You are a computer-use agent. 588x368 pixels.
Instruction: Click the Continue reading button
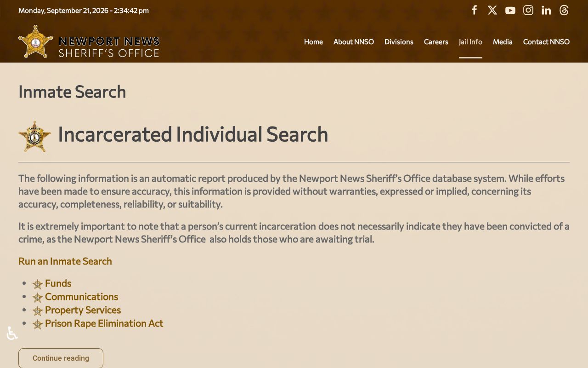coord(61,358)
